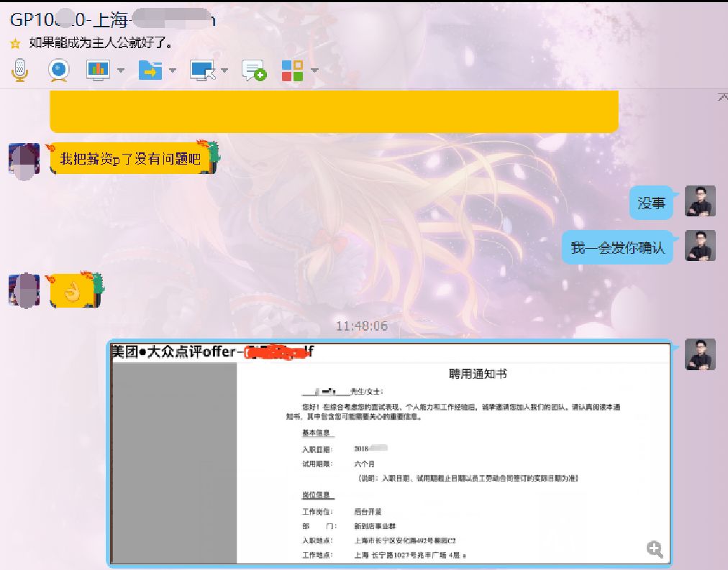Begin a video call using the webcam icon

coord(58,70)
